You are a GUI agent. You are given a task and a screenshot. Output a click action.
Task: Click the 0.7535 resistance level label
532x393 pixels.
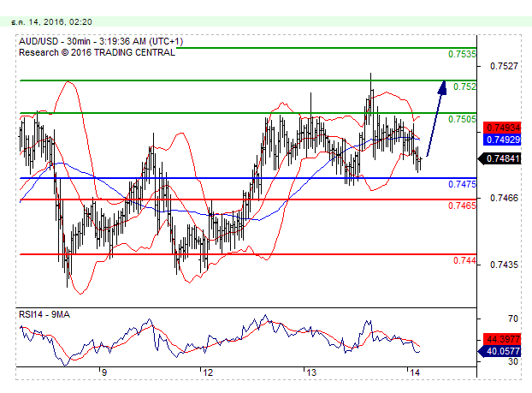click(462, 54)
